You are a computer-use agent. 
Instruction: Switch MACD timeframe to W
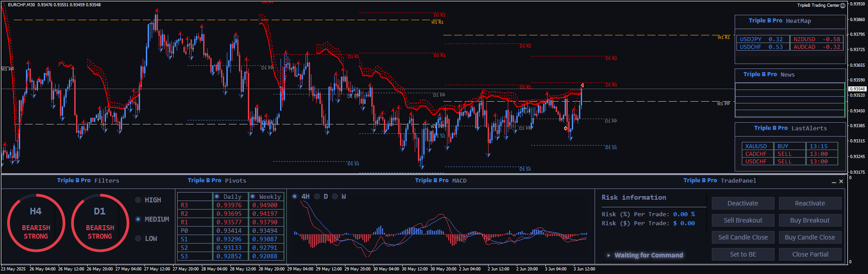click(335, 197)
